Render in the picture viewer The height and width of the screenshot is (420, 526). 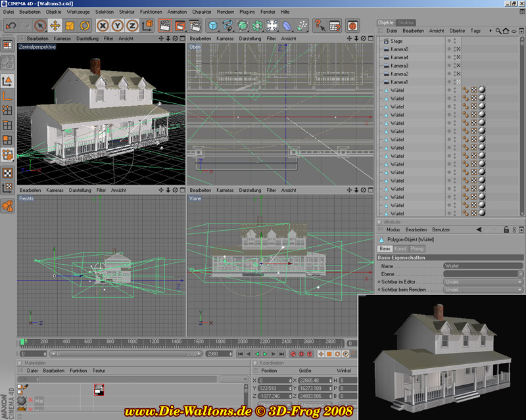click(x=179, y=26)
